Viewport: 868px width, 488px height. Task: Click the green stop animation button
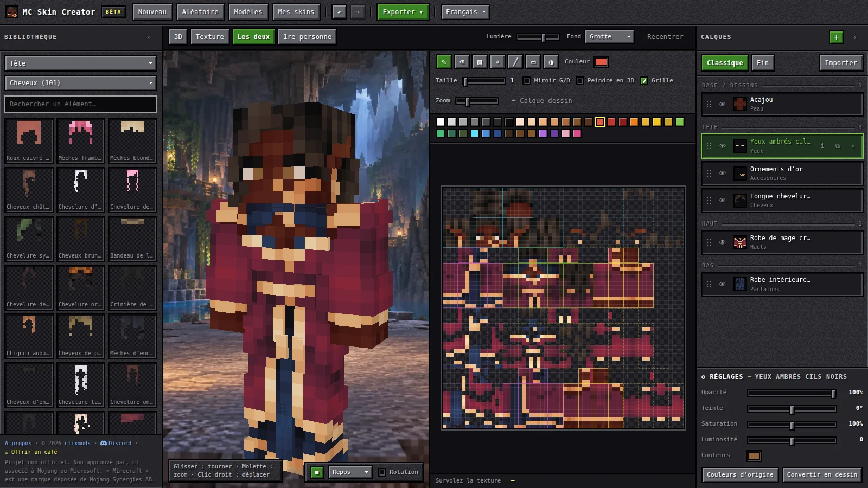(x=317, y=472)
